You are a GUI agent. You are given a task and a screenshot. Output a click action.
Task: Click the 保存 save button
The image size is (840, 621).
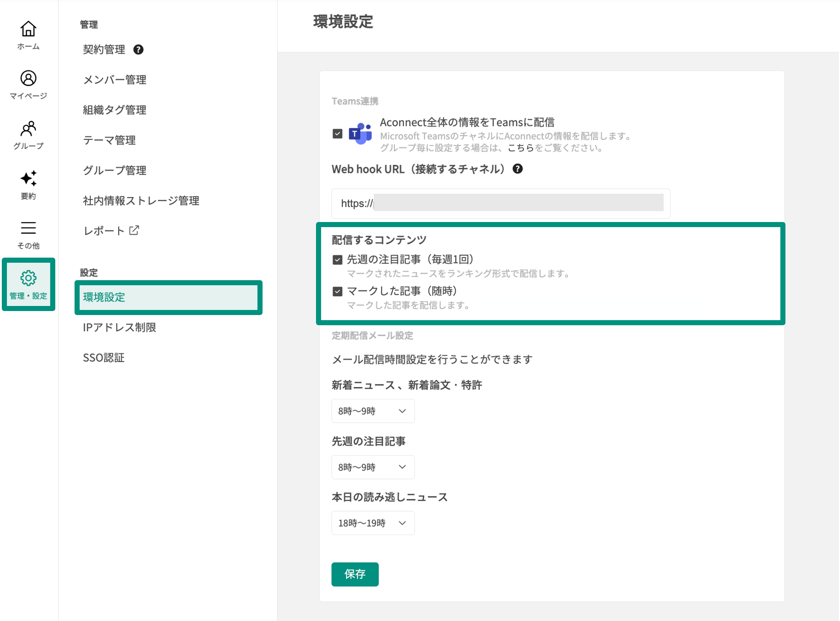click(x=355, y=574)
